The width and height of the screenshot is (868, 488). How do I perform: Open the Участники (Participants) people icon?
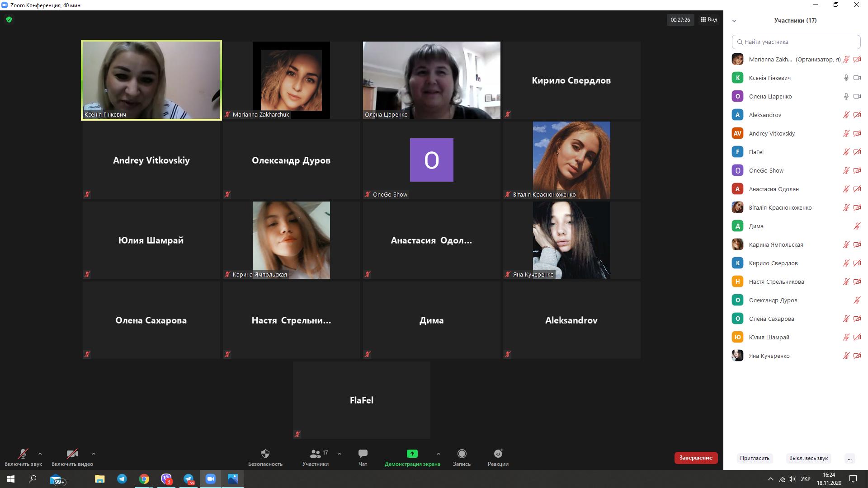tap(316, 454)
